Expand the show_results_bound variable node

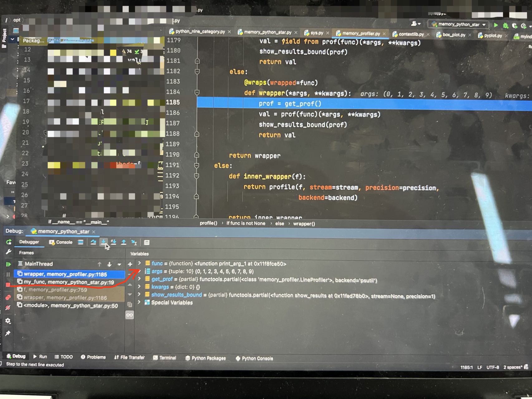(139, 294)
